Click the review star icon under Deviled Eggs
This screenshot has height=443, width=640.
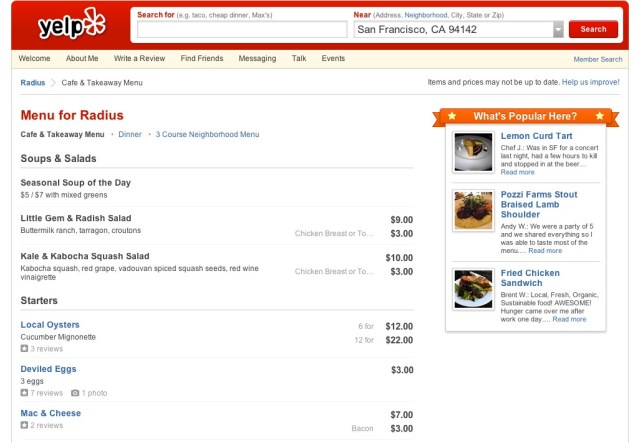point(25,393)
